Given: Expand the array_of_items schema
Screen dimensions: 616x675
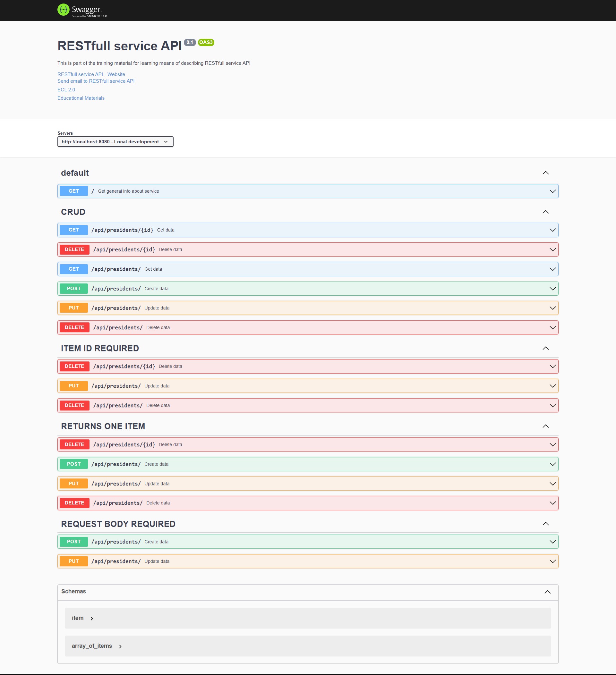Looking at the screenshot, I should tap(120, 646).
